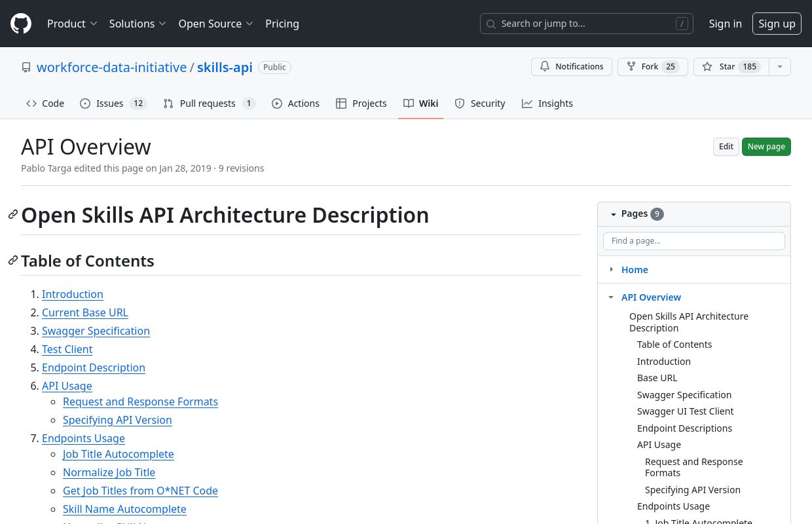Select sidebar Swagger UI Test Client entry

point(685,411)
